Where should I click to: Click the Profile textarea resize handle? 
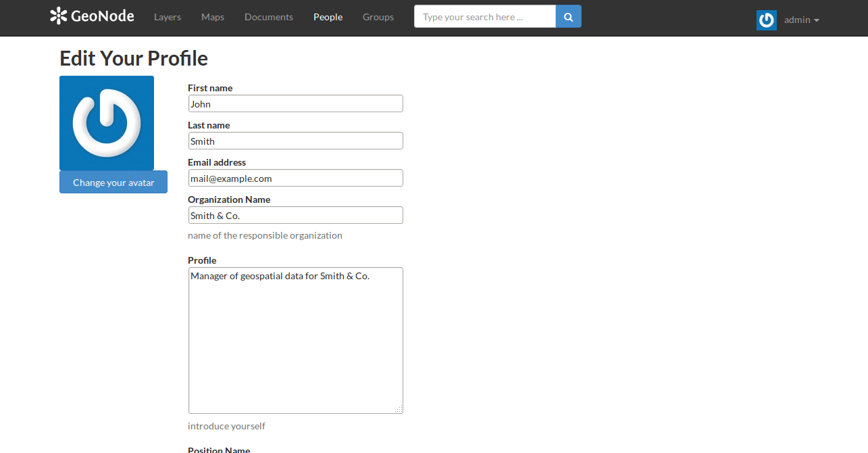click(399, 409)
